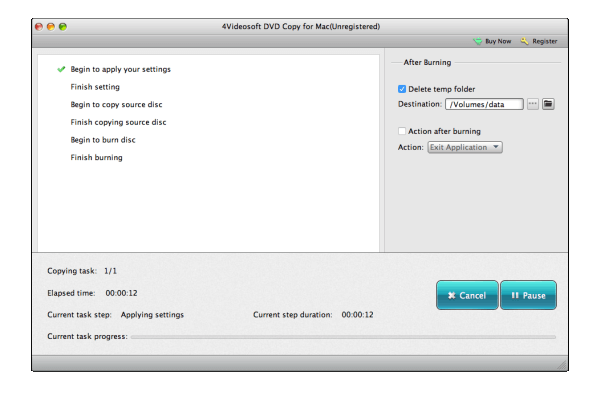Click Current step duration value 00:00:12

[x=357, y=314]
